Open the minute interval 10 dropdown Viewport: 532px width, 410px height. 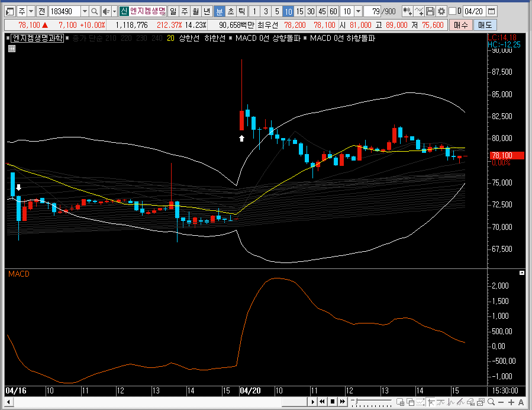[x=358, y=11]
